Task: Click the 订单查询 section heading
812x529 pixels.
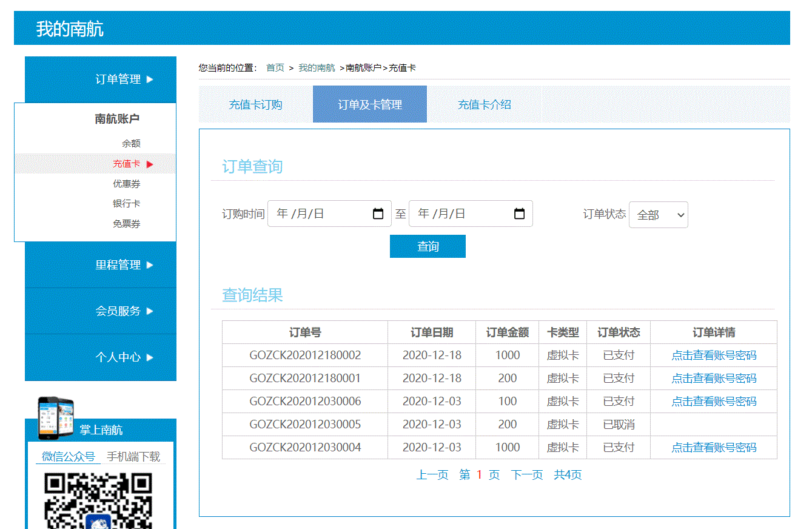Action: [x=252, y=167]
